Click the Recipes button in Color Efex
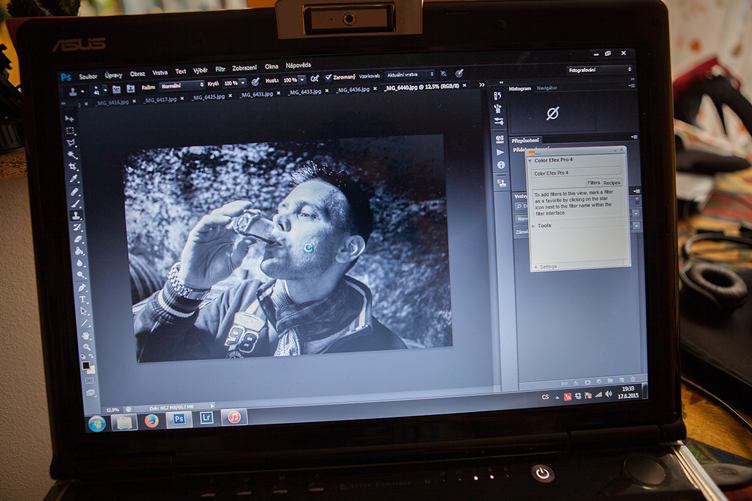 [612, 183]
